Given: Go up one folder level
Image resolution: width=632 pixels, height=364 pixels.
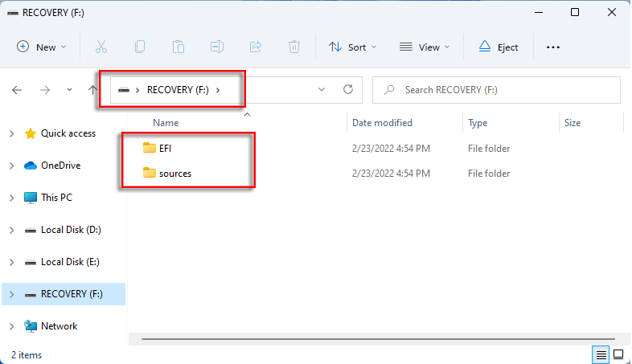Looking at the screenshot, I should tap(92, 90).
